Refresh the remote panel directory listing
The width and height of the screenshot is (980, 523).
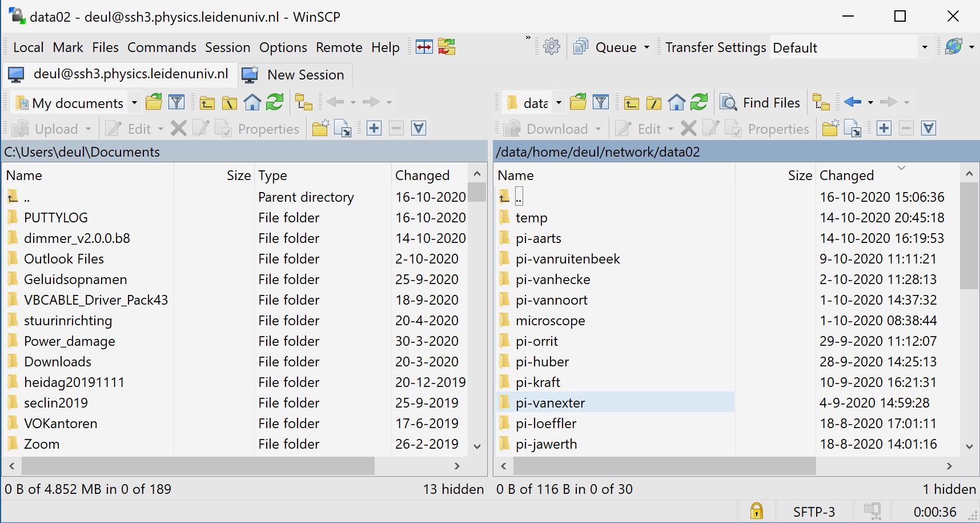click(699, 103)
